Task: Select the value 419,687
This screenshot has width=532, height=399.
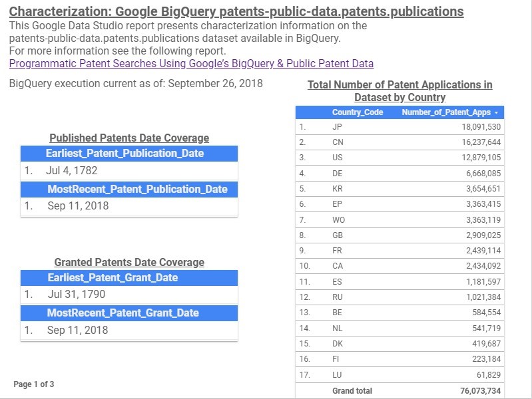Action: [x=487, y=343]
